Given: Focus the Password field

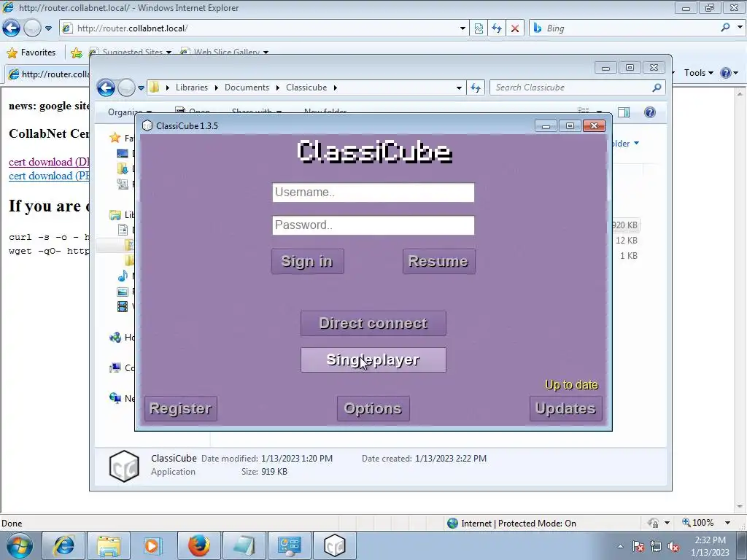Looking at the screenshot, I should click(x=373, y=225).
